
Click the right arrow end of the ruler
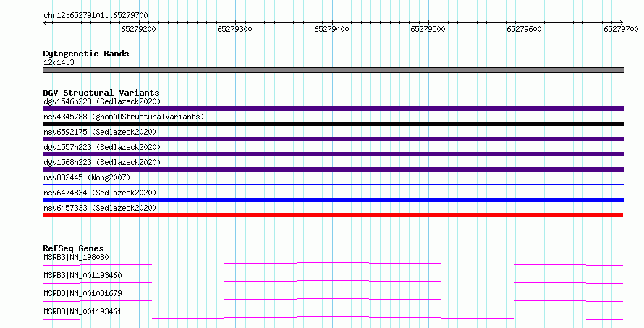622,23
